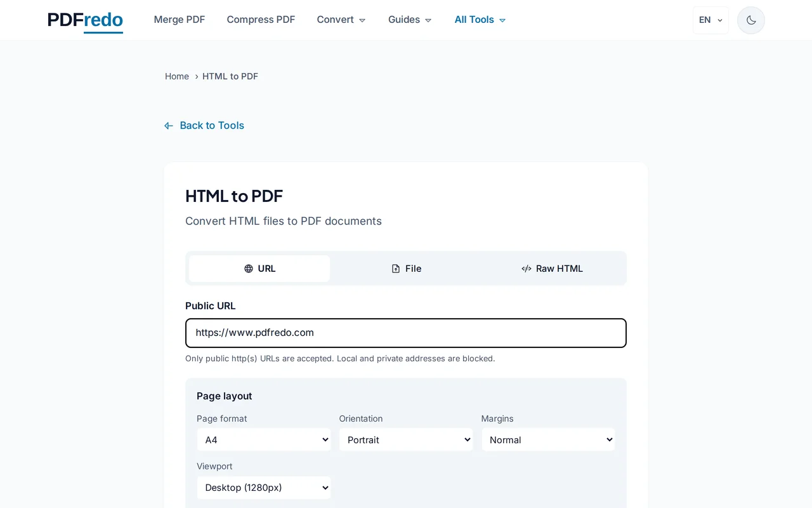Screen dimensions: 812x508
Task: Open the Margins dropdown
Action: click(548, 439)
